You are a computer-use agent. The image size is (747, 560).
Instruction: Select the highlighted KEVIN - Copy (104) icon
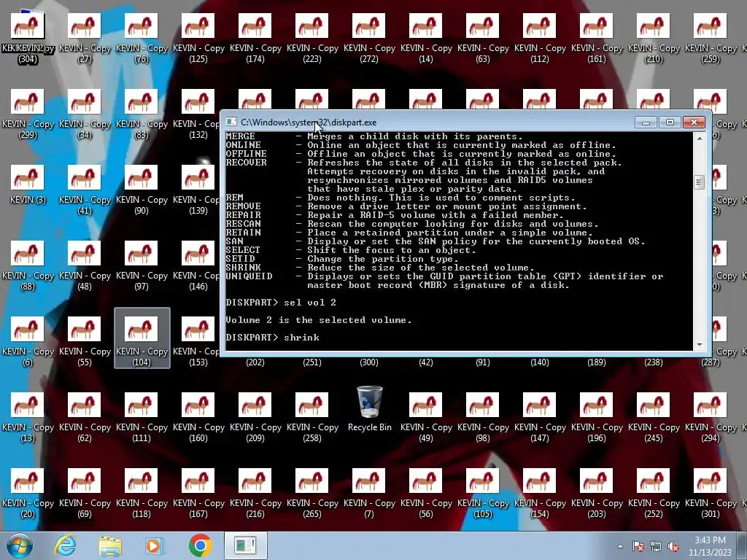coord(142,338)
